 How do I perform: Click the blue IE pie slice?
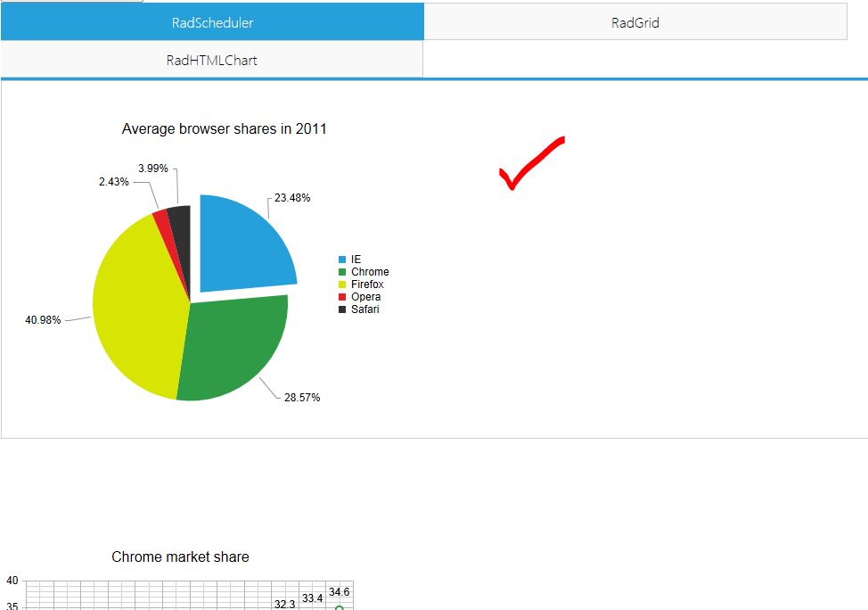coord(241,250)
